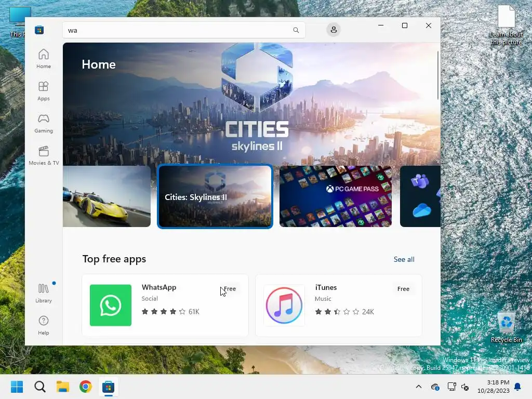The height and width of the screenshot is (399, 532).
Task: Minimize the Microsoft Store window
Action: tap(381, 25)
